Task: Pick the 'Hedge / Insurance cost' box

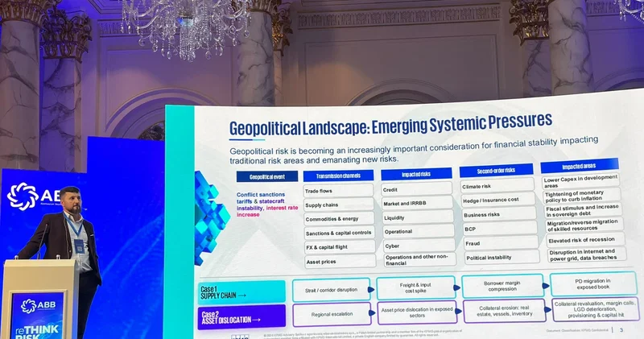Action: 498,200
